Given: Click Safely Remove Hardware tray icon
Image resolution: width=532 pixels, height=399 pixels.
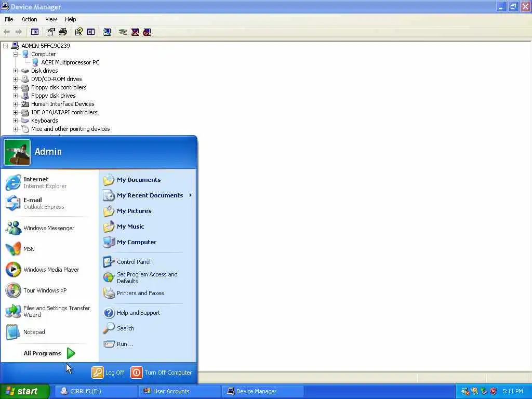Looking at the screenshot, I should click(x=484, y=391).
